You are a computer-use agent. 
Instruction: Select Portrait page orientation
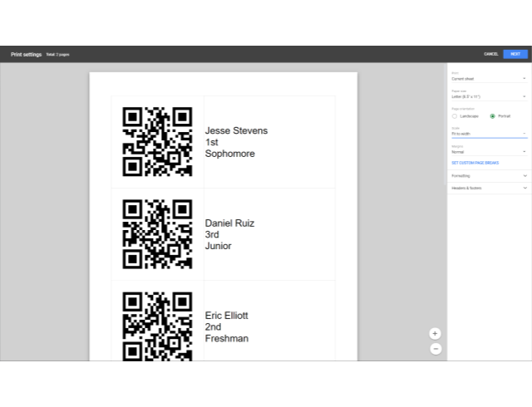point(492,116)
